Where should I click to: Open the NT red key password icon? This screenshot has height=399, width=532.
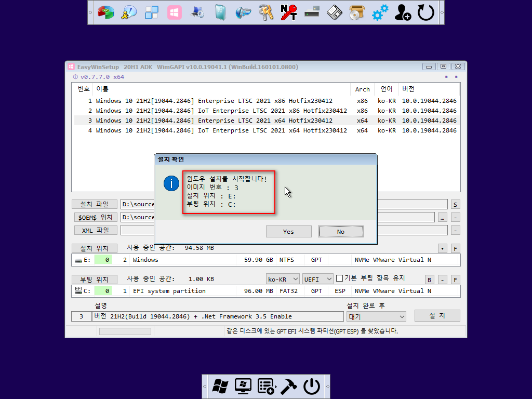[289, 12]
